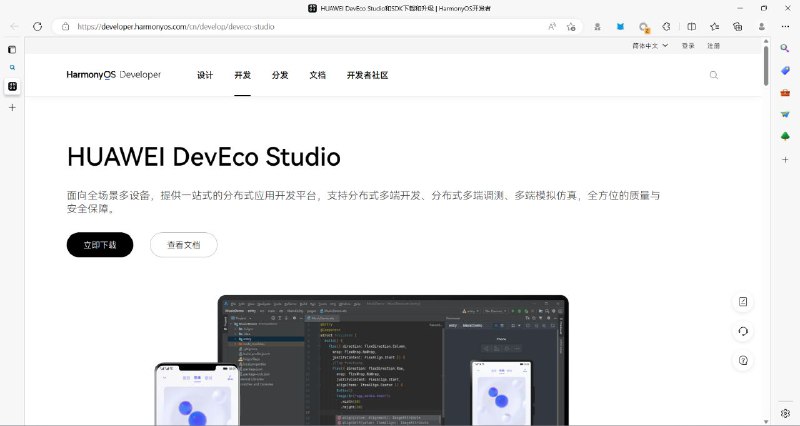
Task: Click the HarmonyOS Developer logo
Action: tap(113, 75)
